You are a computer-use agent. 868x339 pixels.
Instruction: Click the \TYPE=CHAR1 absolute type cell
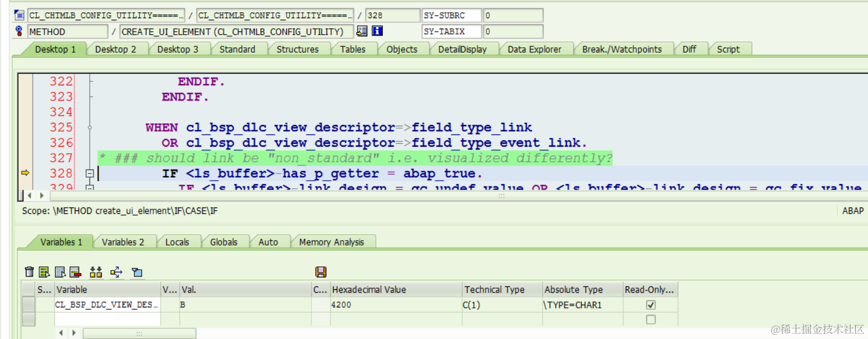(582, 305)
